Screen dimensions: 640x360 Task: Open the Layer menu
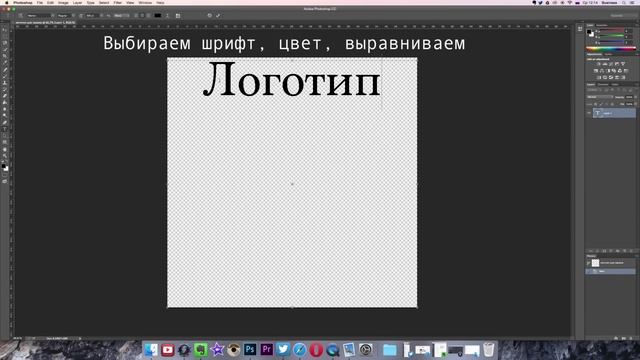coord(77,2)
